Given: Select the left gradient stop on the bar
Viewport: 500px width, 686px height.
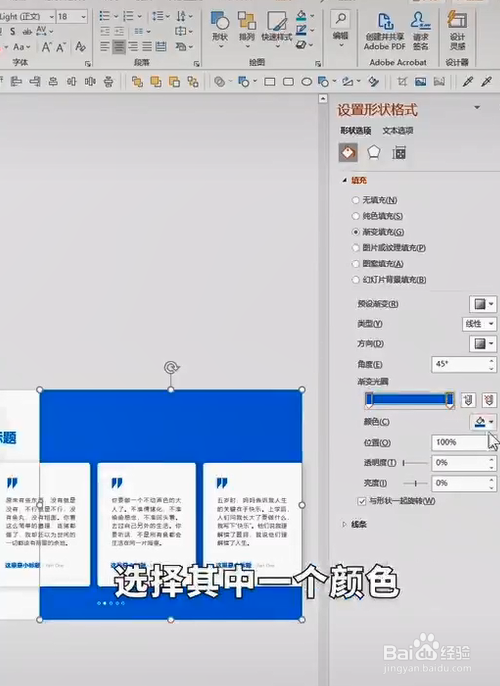Looking at the screenshot, I should (369, 401).
